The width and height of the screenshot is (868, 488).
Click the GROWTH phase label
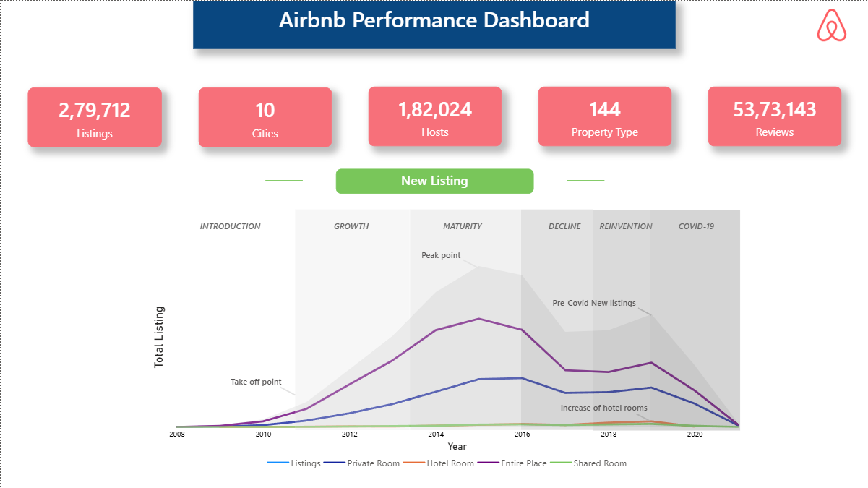(351, 227)
